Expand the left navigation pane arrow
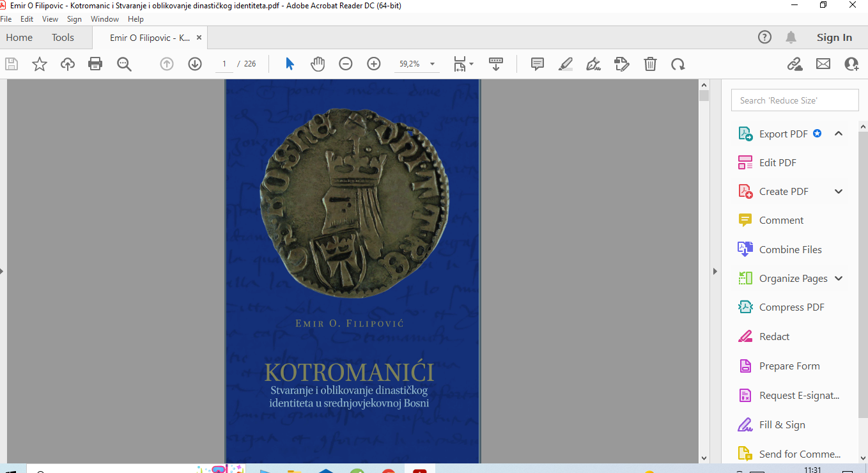The width and height of the screenshot is (868, 473). [x=2, y=271]
